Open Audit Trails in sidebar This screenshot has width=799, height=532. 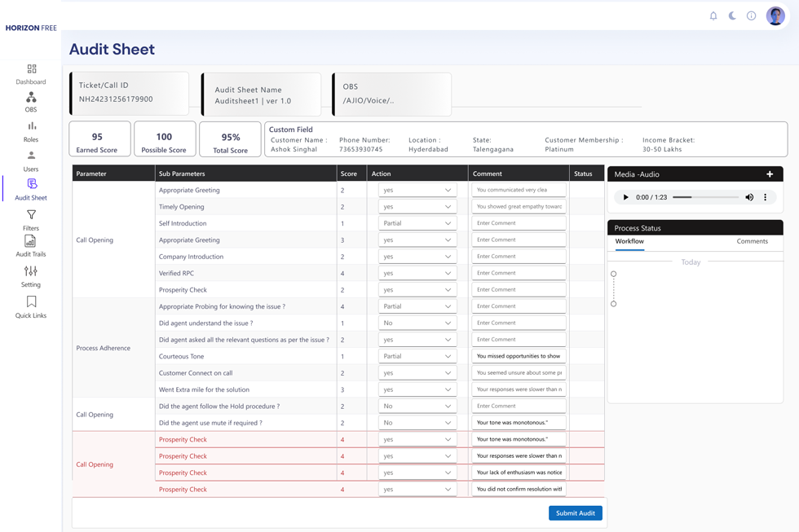31,246
